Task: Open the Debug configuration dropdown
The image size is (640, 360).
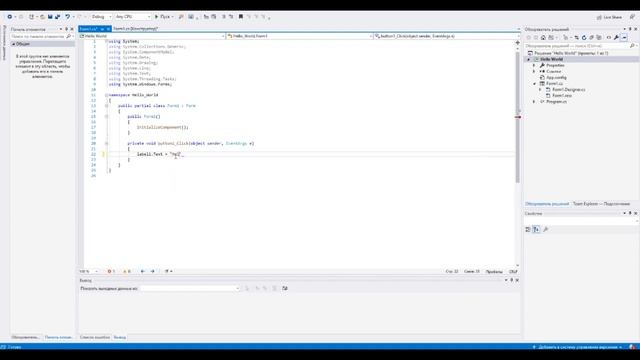Action: (101, 17)
